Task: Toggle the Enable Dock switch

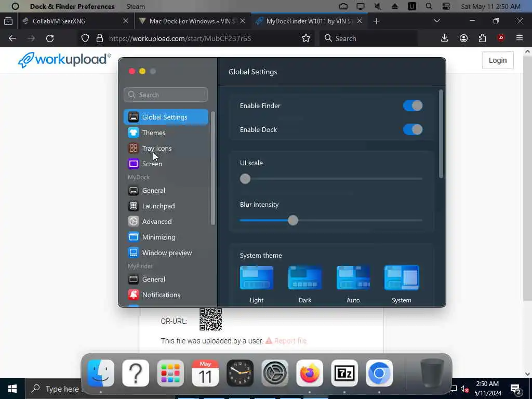Action: pos(413,129)
